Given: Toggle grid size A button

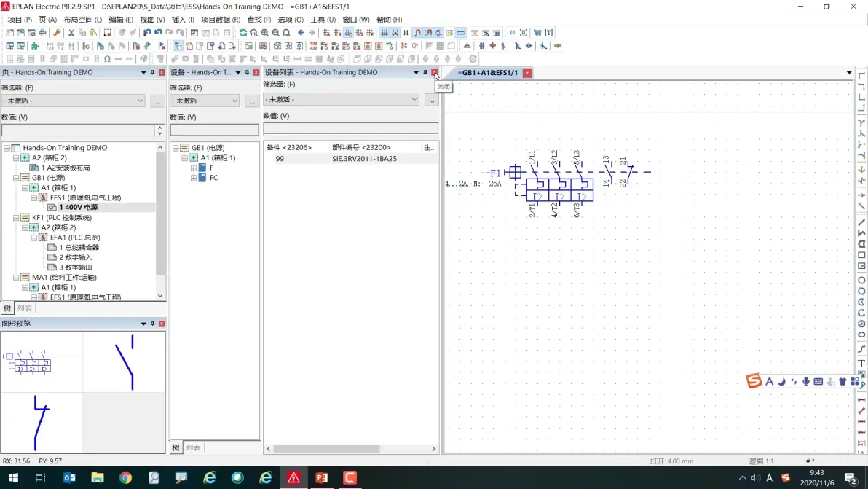Looking at the screenshot, I should [327, 33].
